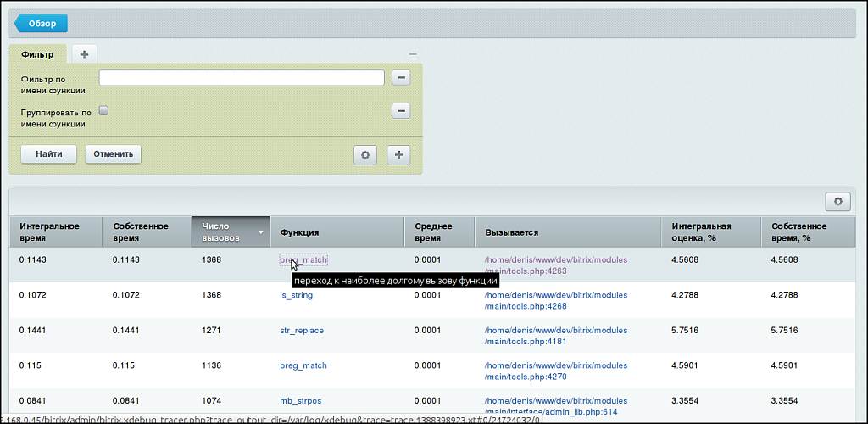Click the plus icon to add filter tab
The image size is (868, 424).
pos(83,54)
